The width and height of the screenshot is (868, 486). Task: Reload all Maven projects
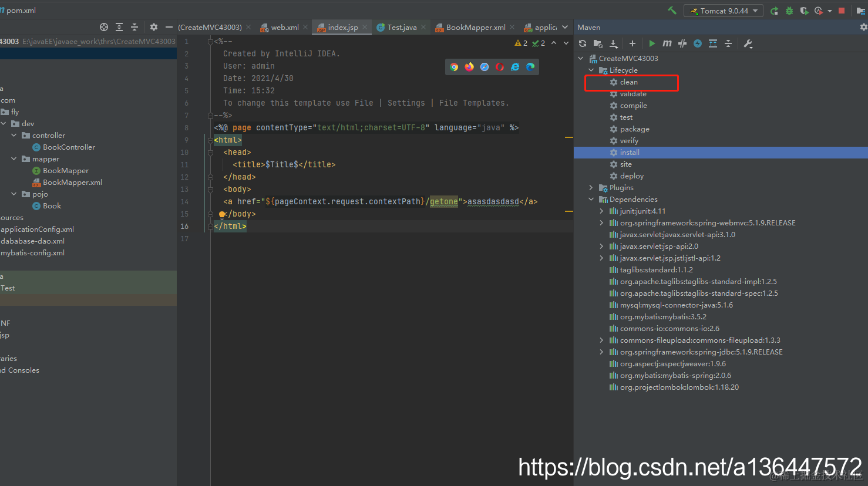click(x=583, y=43)
